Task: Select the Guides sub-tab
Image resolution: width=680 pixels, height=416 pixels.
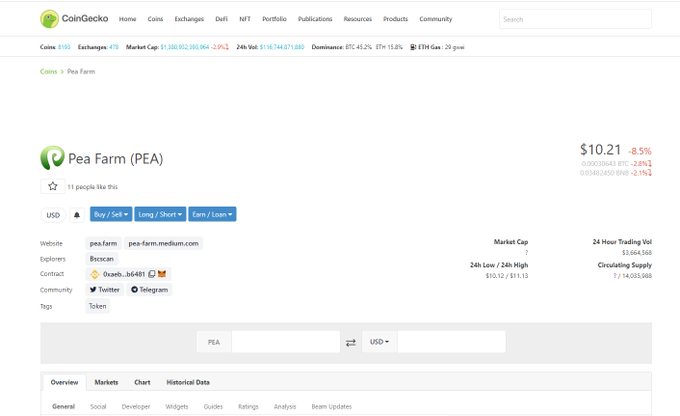Action: pyautogui.click(x=213, y=407)
